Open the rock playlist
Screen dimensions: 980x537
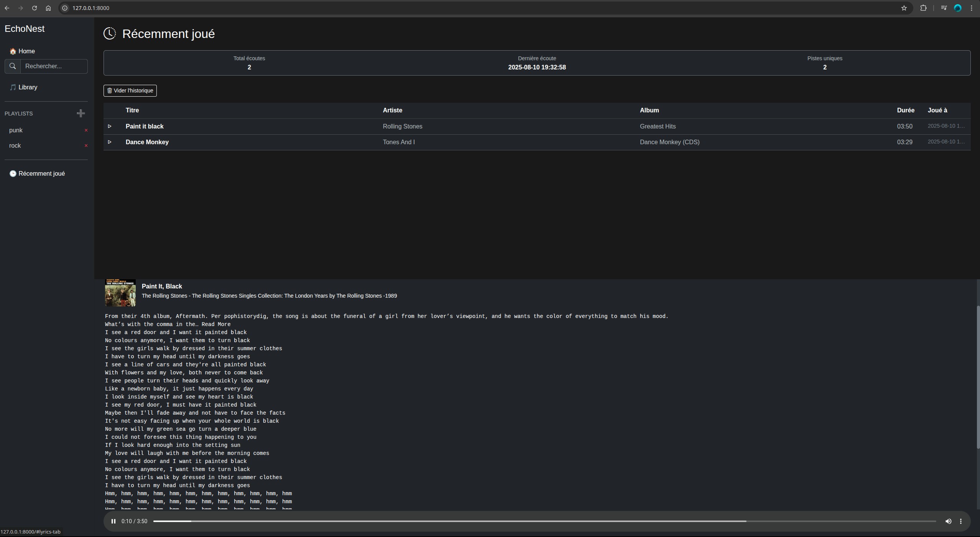[15, 146]
